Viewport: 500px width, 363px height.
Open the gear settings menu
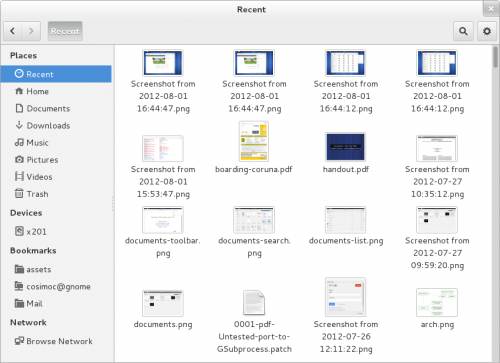pos(487,31)
